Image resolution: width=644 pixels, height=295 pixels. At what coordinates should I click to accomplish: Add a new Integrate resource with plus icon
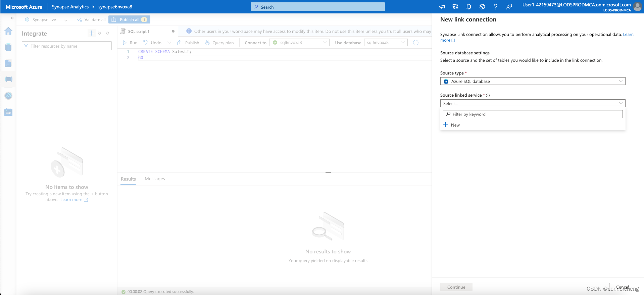[91, 33]
